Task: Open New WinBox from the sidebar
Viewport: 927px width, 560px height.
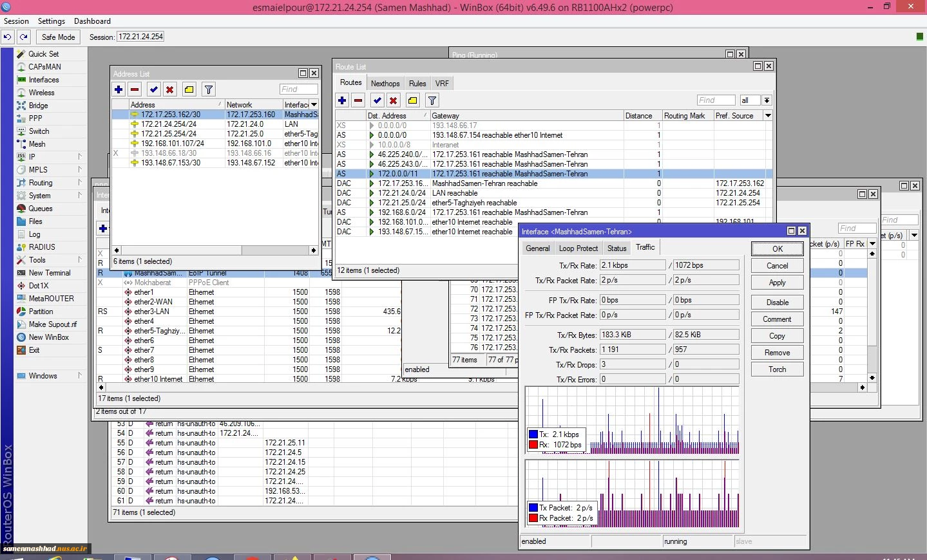Action: 49,337
